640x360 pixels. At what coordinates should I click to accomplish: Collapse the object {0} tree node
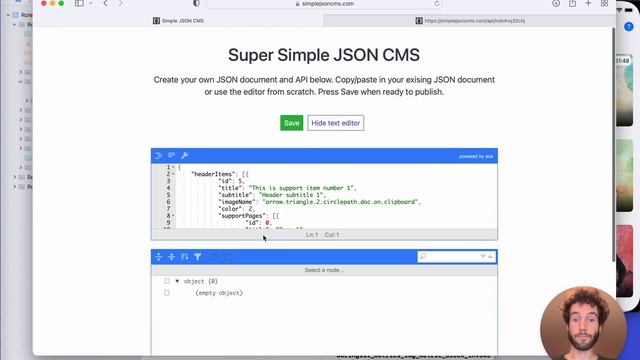coord(177,281)
